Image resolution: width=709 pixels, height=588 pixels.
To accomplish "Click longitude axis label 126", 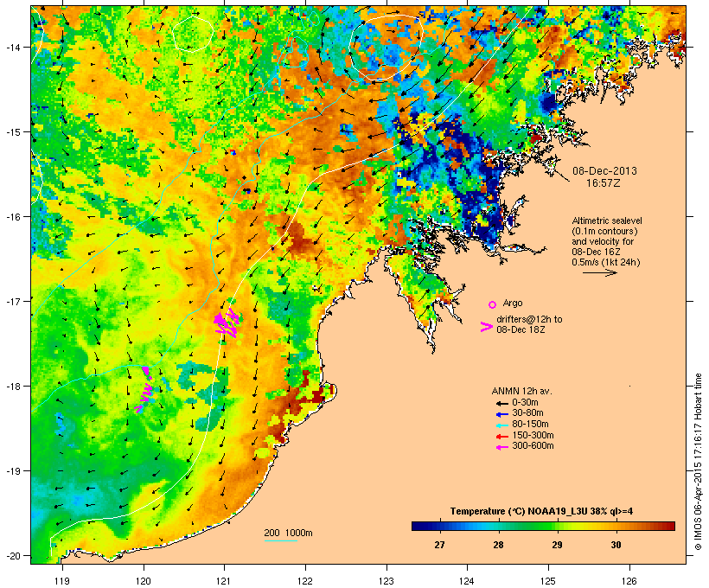I will tap(629, 581).
